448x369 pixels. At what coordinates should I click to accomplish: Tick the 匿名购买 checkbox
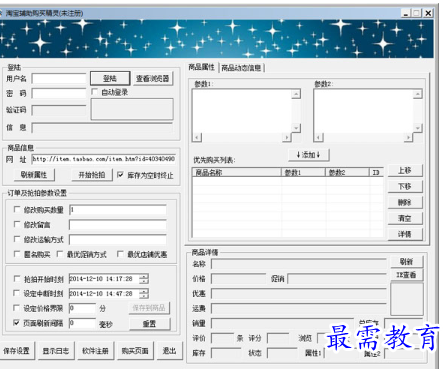pyautogui.click(x=16, y=254)
